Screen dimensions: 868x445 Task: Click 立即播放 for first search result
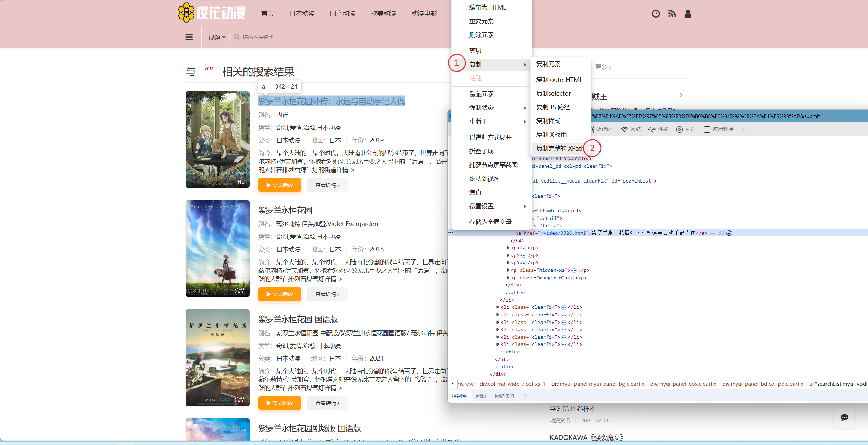[280, 185]
